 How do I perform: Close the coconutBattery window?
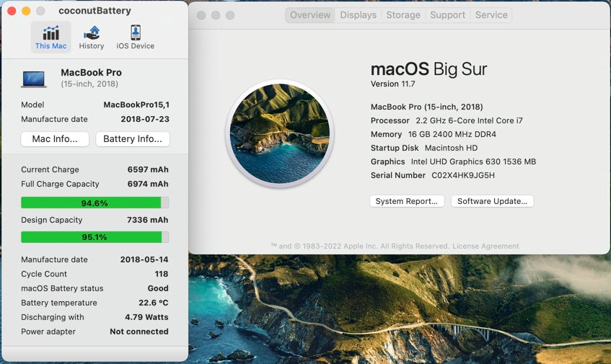[x=12, y=11]
